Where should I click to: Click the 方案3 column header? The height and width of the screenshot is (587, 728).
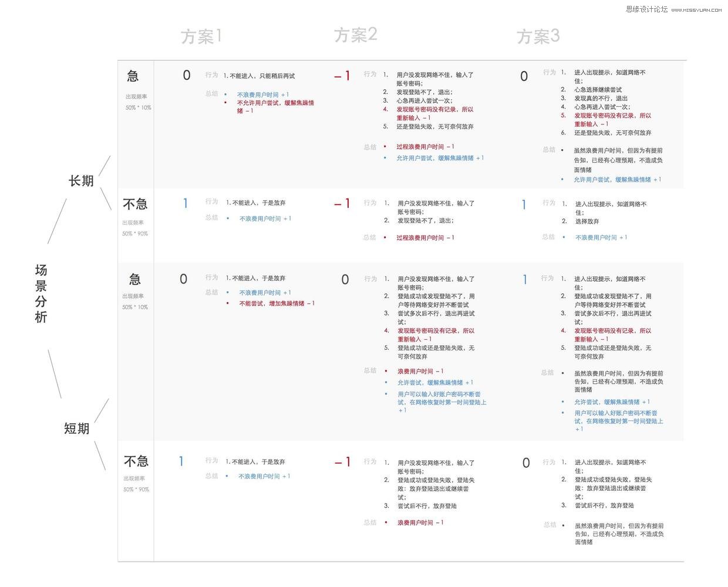click(538, 36)
